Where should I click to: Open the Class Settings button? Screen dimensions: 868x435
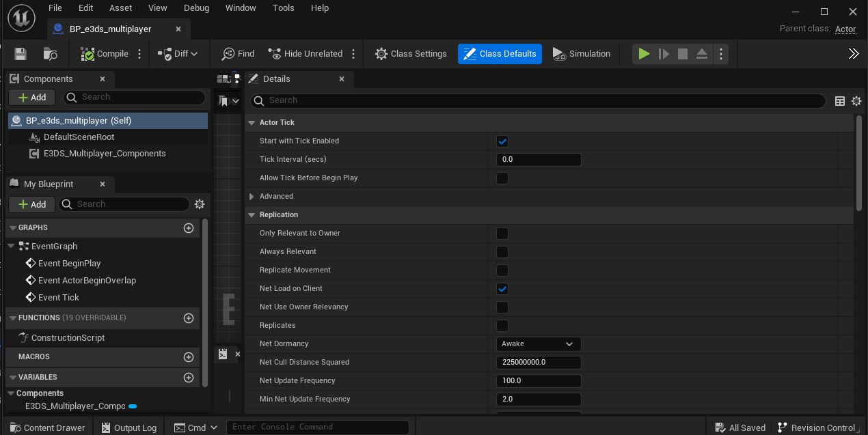[x=411, y=54]
